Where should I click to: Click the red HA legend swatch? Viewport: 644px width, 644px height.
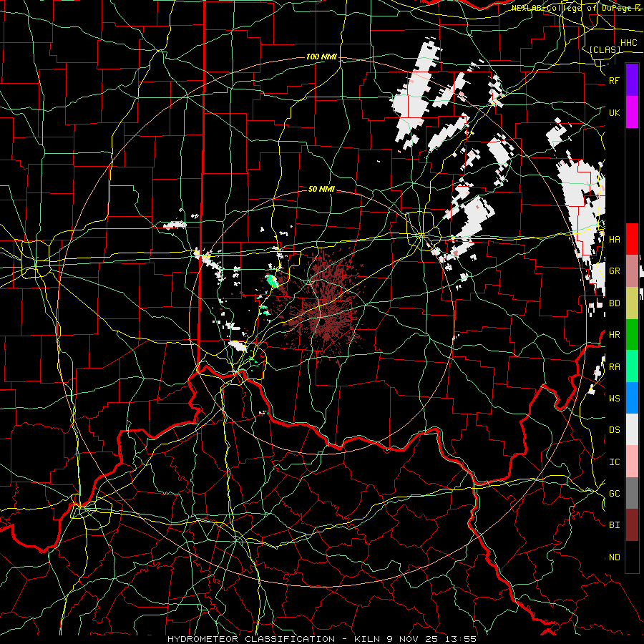point(632,239)
